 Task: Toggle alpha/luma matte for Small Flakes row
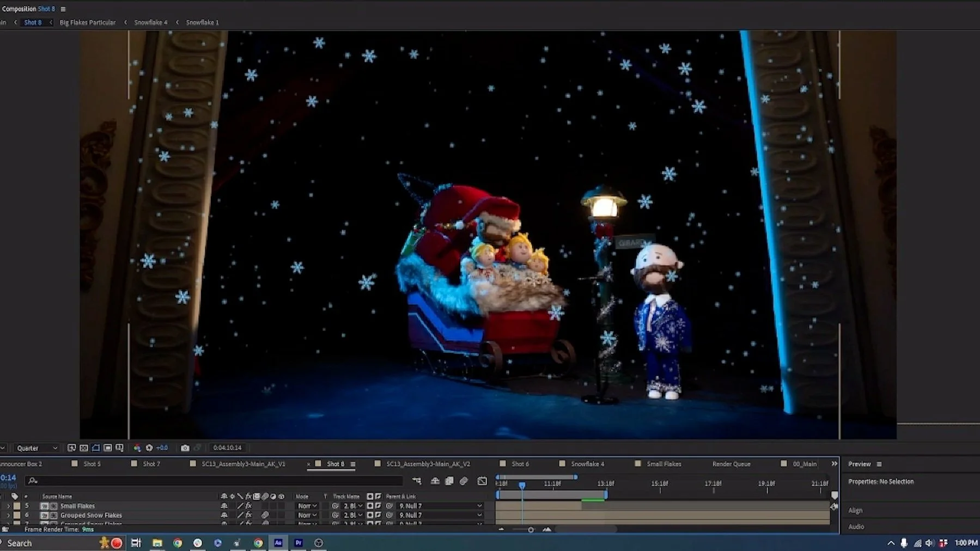pyautogui.click(x=370, y=506)
